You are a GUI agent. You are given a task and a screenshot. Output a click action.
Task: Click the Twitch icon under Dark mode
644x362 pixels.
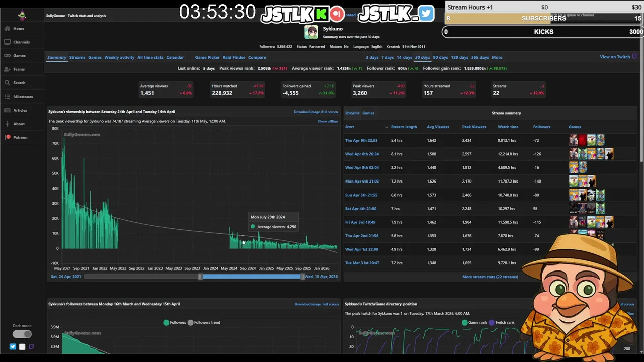tap(31, 346)
